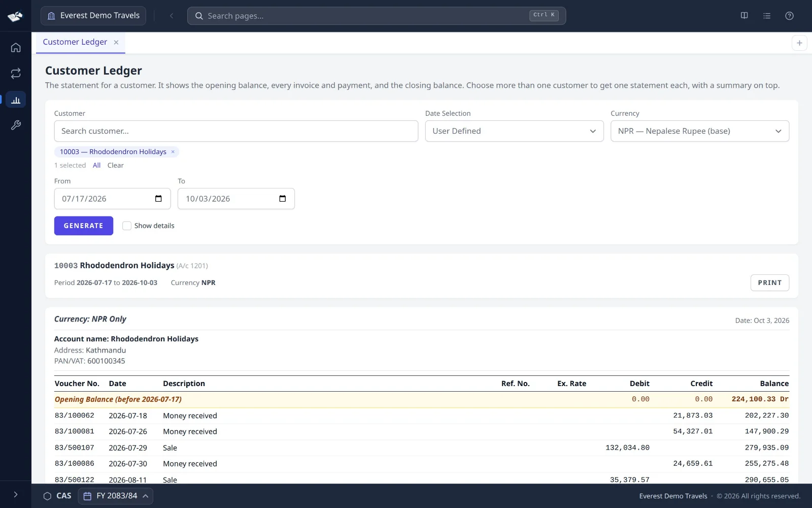Image resolution: width=812 pixels, height=508 pixels.
Task: Click the credit amount 21,873.03
Action: pos(693,416)
